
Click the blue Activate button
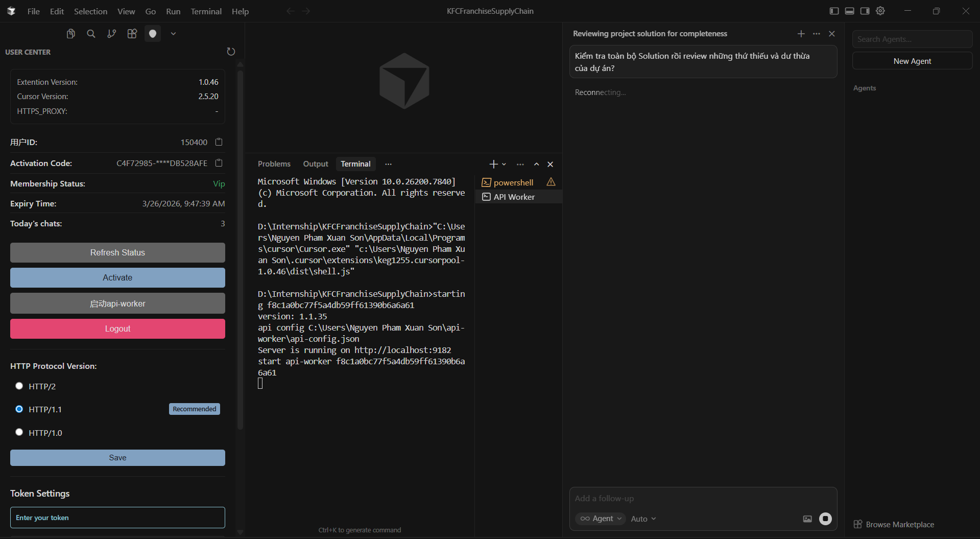[x=117, y=277]
